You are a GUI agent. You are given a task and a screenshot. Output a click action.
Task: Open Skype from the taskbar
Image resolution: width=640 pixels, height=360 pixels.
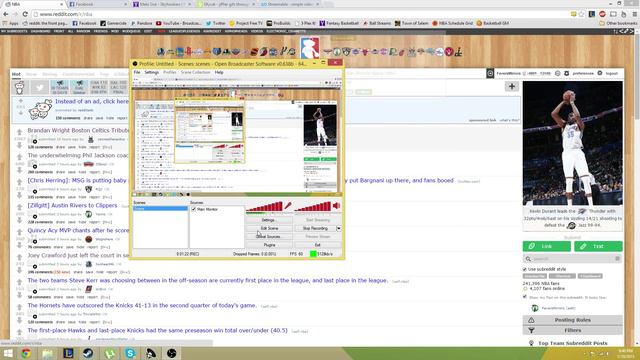tap(130, 353)
